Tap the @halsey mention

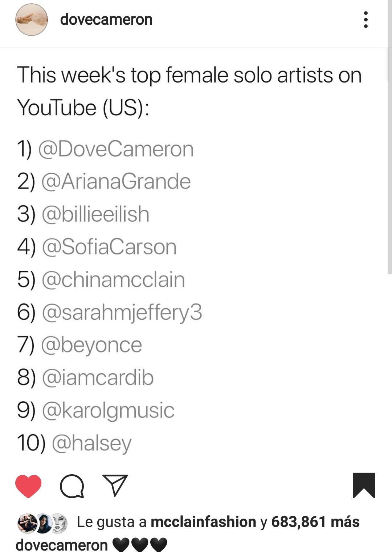point(91,444)
